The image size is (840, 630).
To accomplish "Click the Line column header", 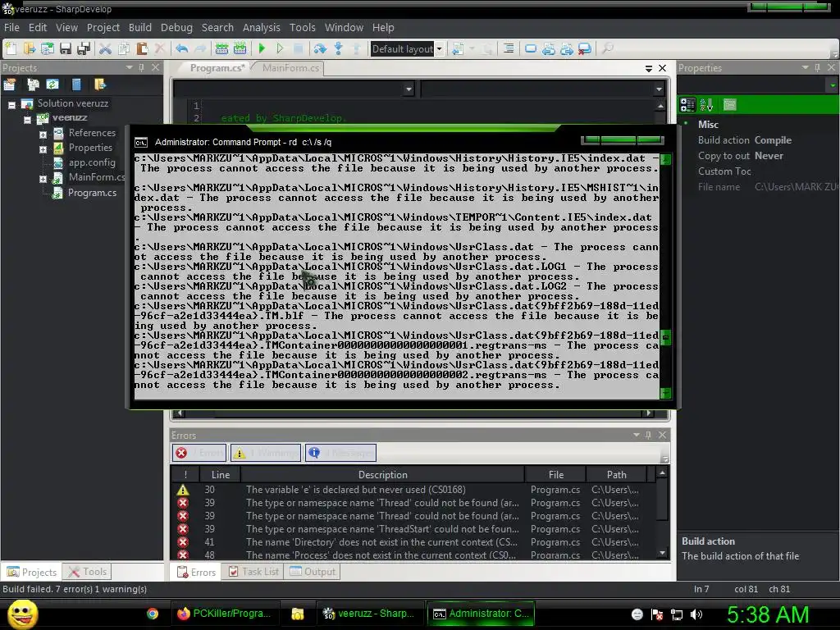I will click(220, 475).
